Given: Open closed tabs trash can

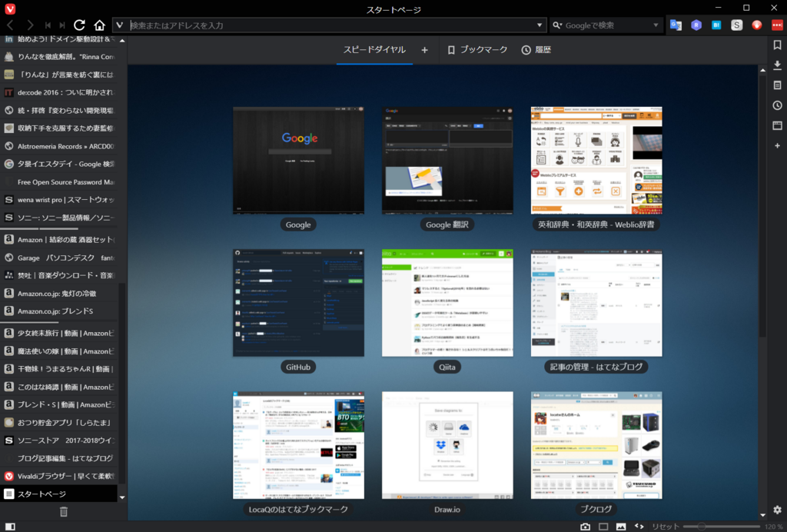Looking at the screenshot, I should [64, 512].
